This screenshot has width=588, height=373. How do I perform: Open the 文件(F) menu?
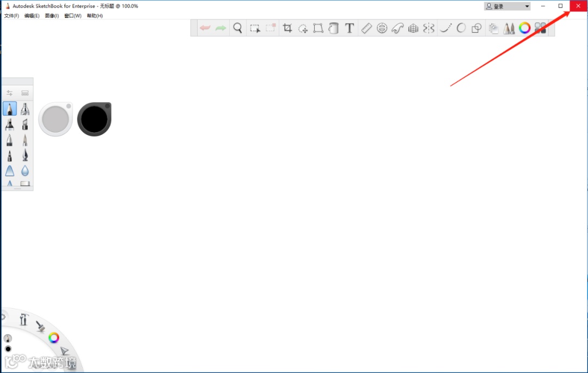tap(11, 16)
